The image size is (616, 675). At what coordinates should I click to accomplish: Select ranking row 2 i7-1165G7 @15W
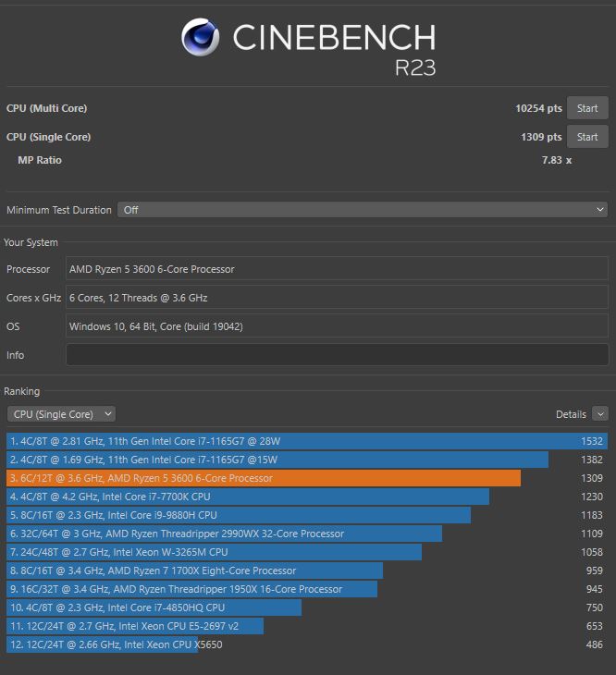point(307,460)
